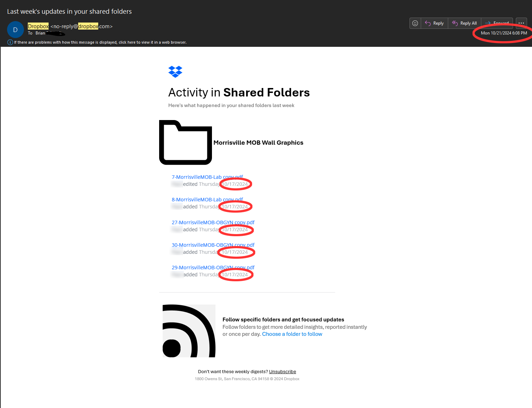Open the more actions ellipsis menu
The width and height of the screenshot is (532, 408).
(521, 23)
